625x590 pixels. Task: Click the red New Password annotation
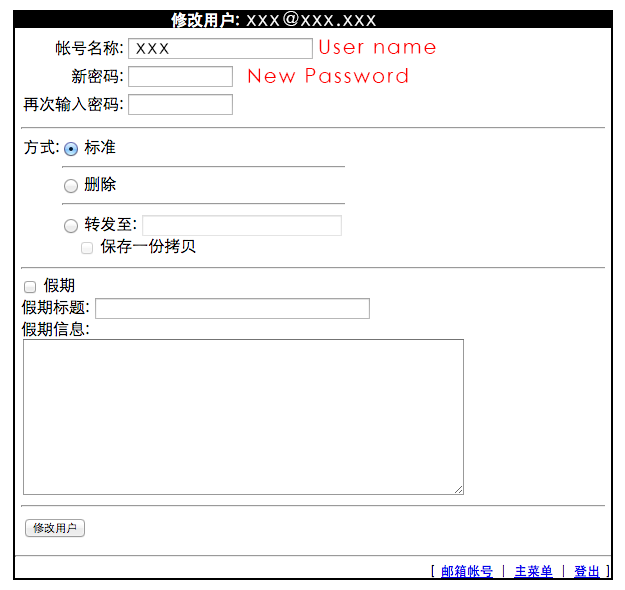(328, 76)
